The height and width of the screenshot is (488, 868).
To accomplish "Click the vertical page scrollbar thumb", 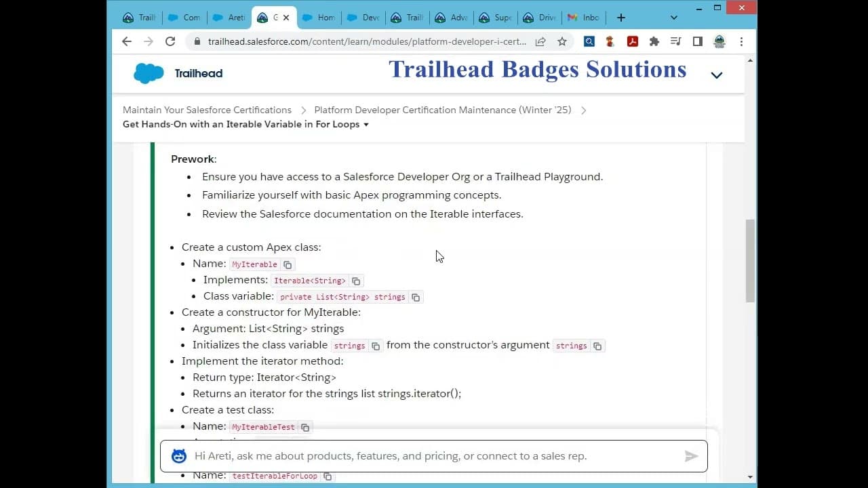I will coord(750,261).
